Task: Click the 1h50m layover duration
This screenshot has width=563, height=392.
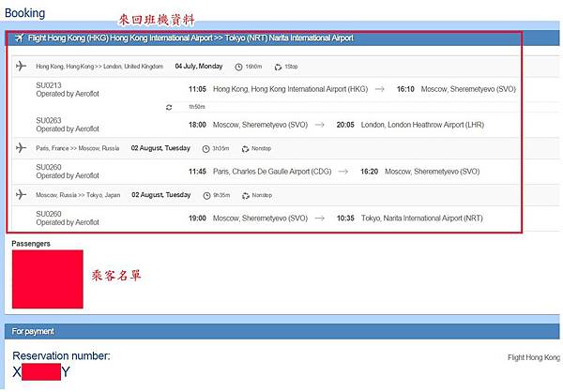Action: point(197,107)
